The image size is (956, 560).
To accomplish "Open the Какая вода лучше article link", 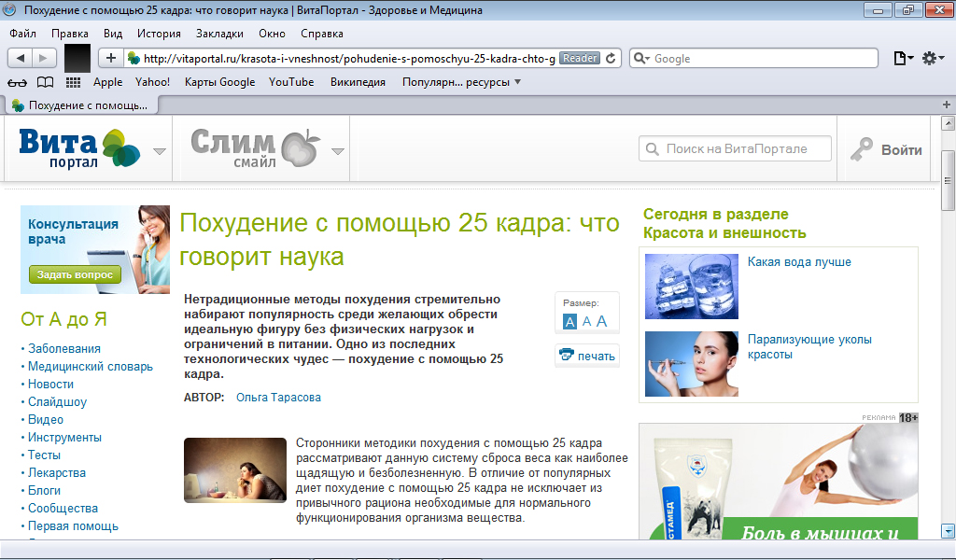I will pos(799,262).
